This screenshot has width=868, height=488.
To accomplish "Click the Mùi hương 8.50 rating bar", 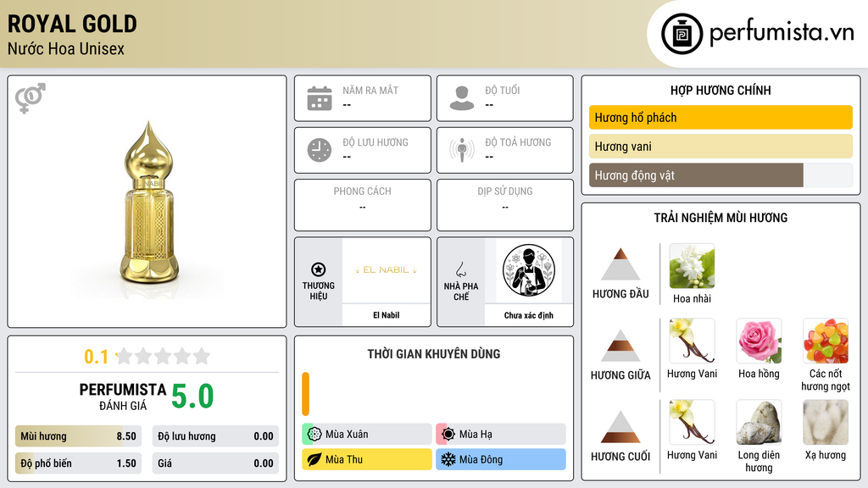I will click(78, 436).
